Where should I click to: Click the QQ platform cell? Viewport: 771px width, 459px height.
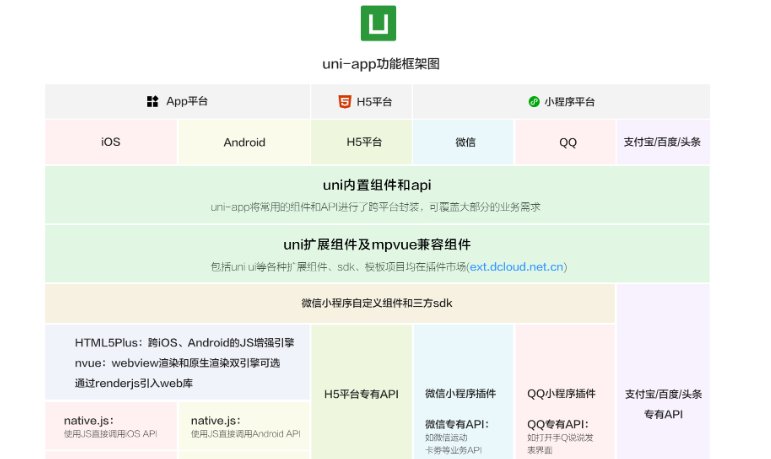click(x=565, y=142)
